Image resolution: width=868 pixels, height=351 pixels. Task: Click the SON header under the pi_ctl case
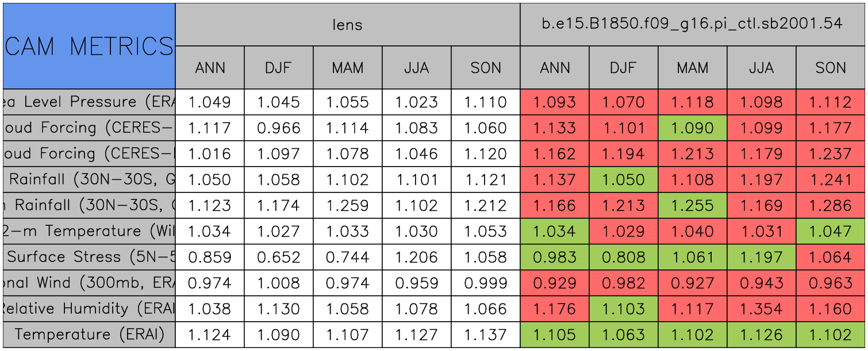point(831,68)
